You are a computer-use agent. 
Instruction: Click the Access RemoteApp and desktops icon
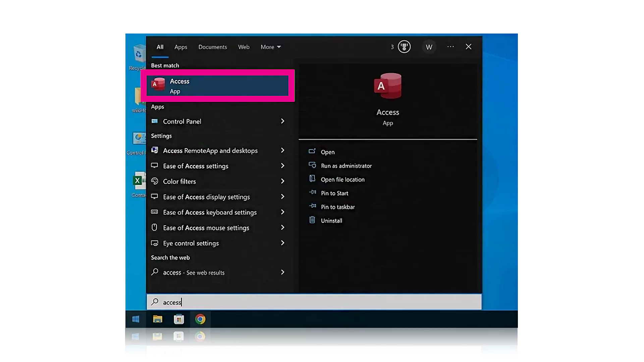point(155,150)
